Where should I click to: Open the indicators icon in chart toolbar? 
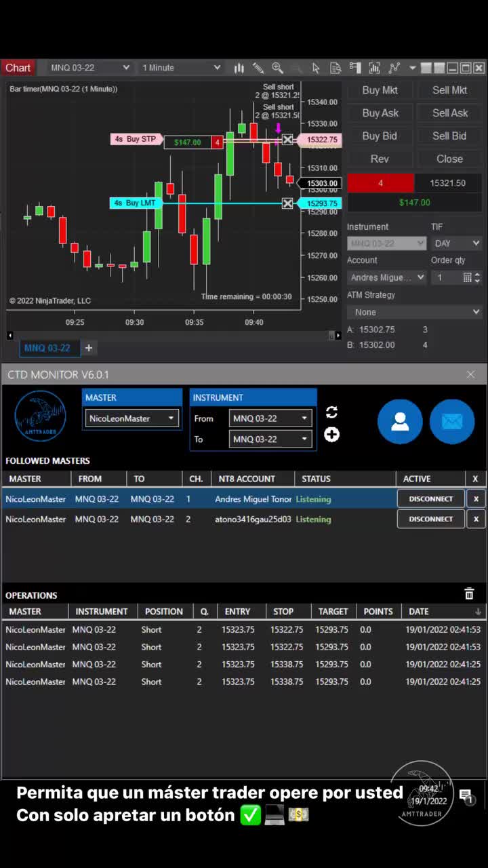[374, 68]
